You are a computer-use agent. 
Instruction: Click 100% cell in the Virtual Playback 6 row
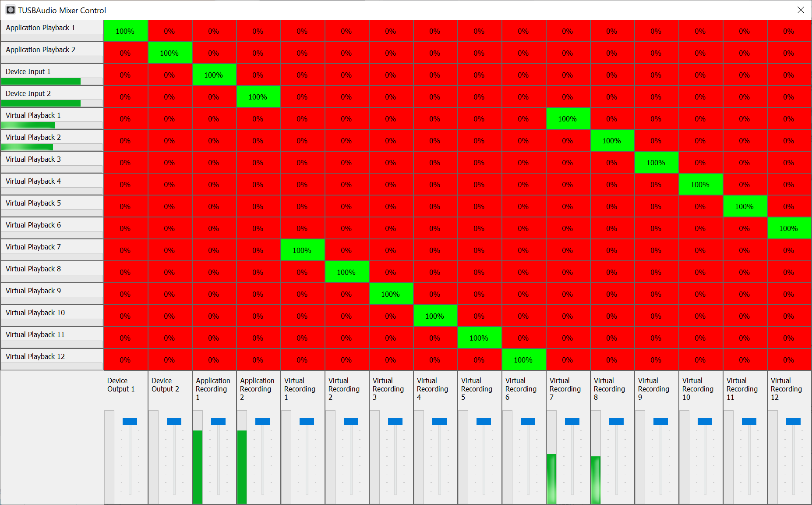click(789, 228)
